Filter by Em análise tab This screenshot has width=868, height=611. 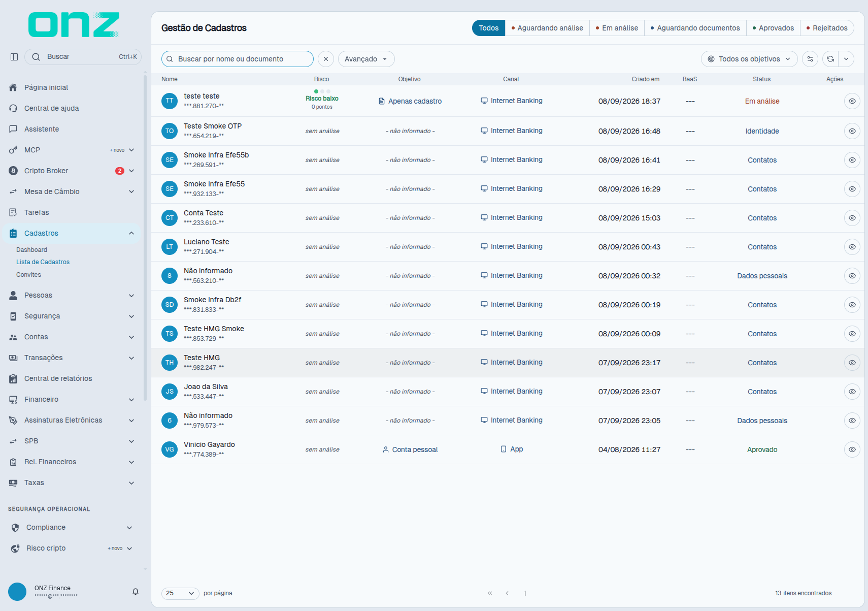click(617, 28)
